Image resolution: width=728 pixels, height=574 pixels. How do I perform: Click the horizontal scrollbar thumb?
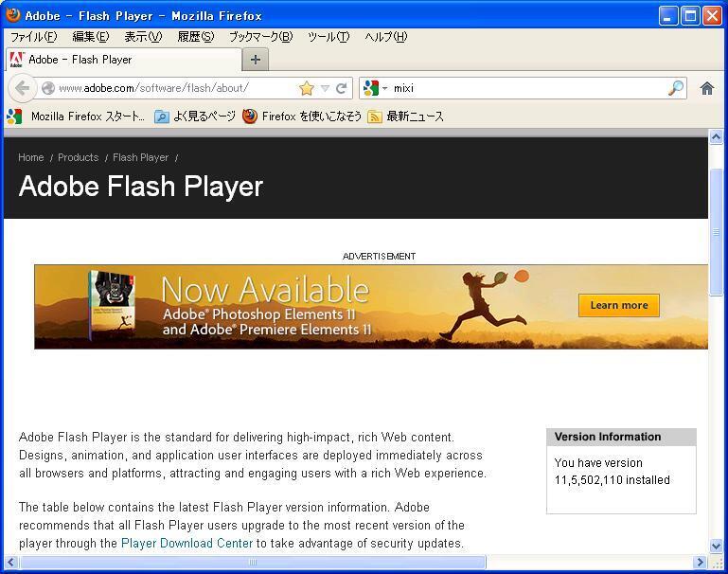pos(253,563)
